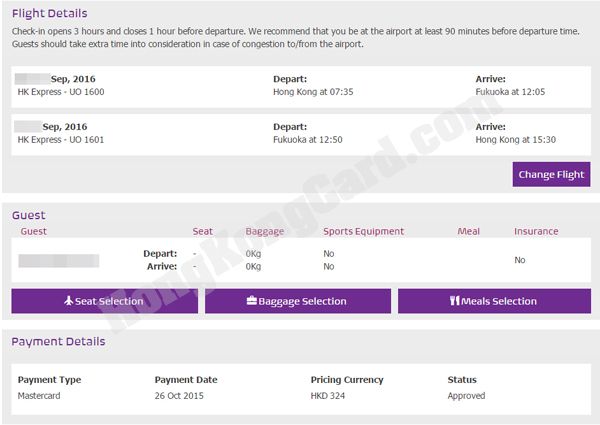
Task: Open the Seat Selection page
Action: (104, 301)
